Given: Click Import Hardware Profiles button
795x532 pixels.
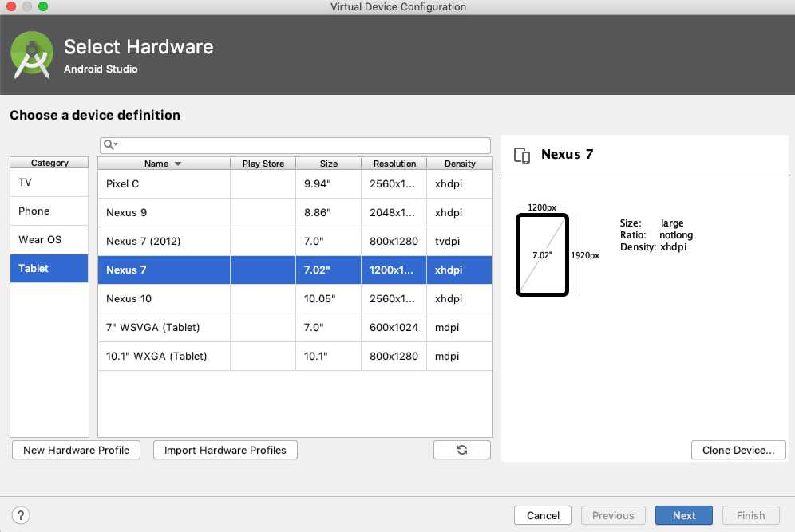Looking at the screenshot, I should [225, 450].
